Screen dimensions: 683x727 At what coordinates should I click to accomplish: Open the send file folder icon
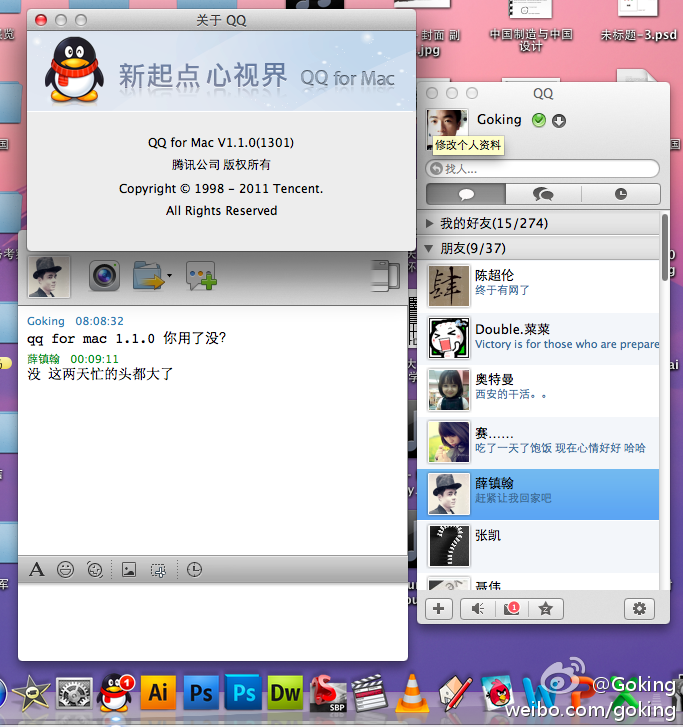(x=147, y=276)
